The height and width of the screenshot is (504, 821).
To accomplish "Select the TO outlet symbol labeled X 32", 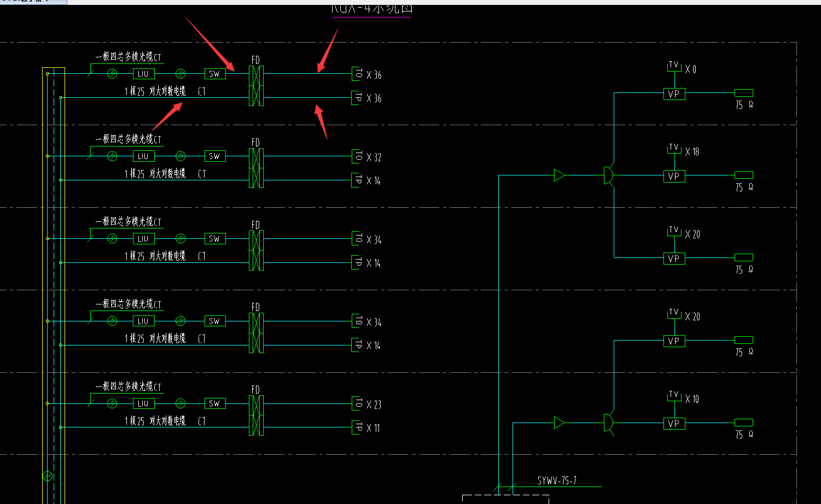I will point(357,156).
